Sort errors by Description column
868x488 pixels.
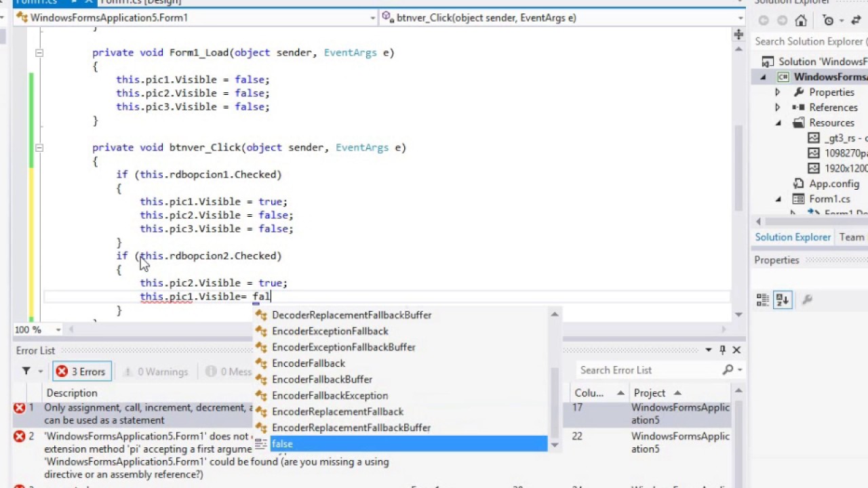(72, 393)
